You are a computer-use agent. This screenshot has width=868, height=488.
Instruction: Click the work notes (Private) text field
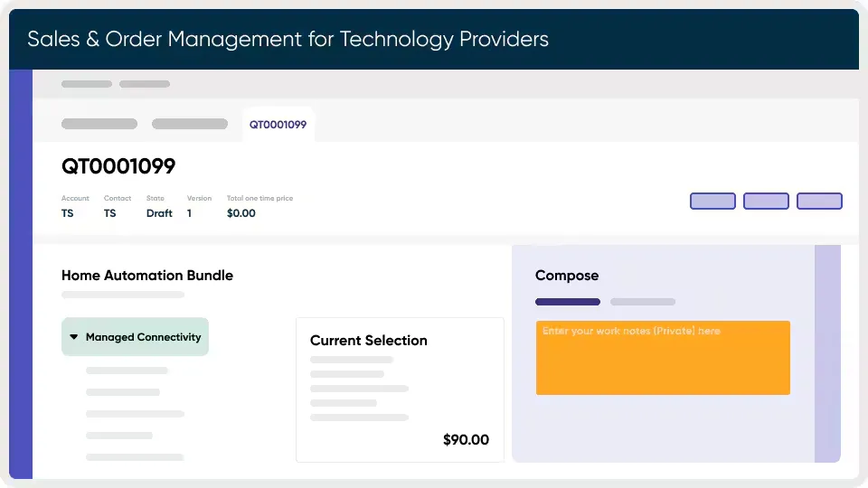pyautogui.click(x=663, y=358)
